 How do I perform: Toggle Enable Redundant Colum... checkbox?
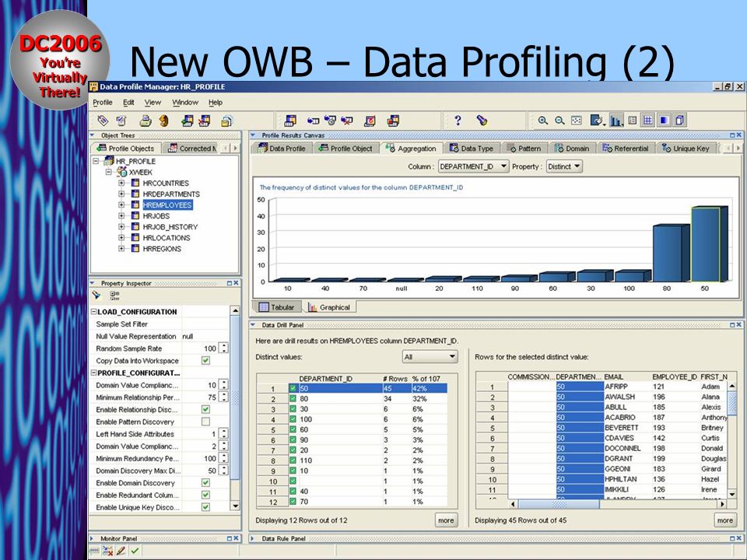tap(205, 495)
